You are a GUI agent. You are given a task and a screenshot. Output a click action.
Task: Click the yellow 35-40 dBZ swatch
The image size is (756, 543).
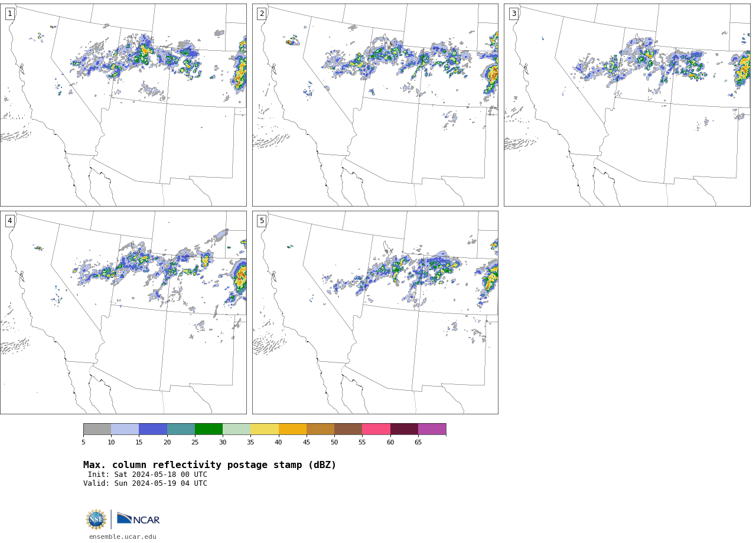click(x=265, y=429)
